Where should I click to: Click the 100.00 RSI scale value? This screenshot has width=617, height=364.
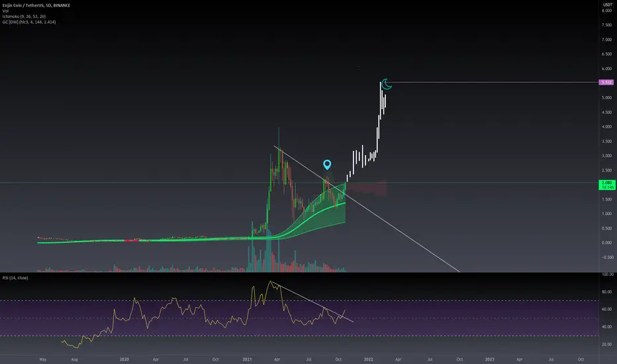(x=608, y=274)
